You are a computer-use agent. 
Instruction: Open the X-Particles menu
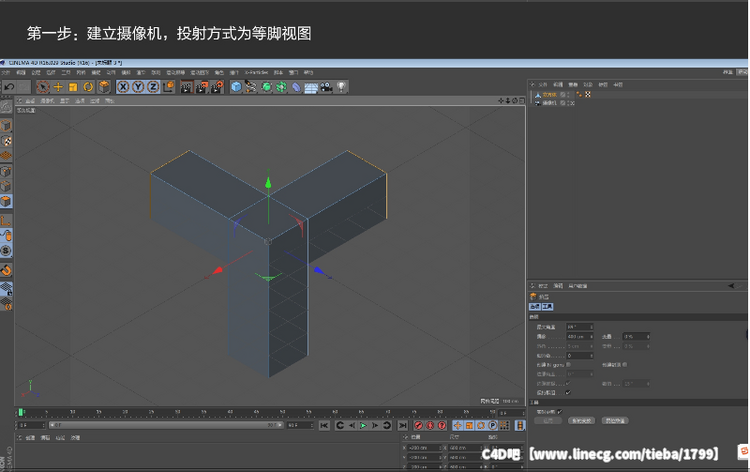point(256,73)
